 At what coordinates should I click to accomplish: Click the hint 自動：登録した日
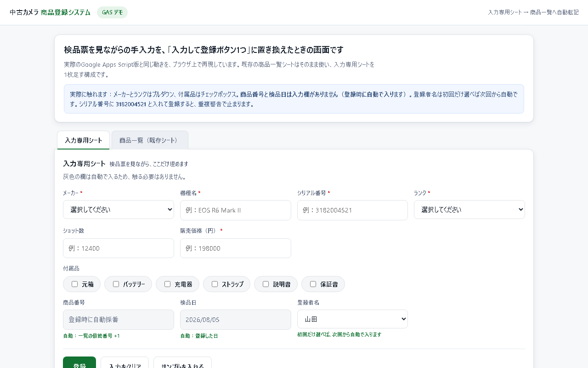click(x=199, y=336)
